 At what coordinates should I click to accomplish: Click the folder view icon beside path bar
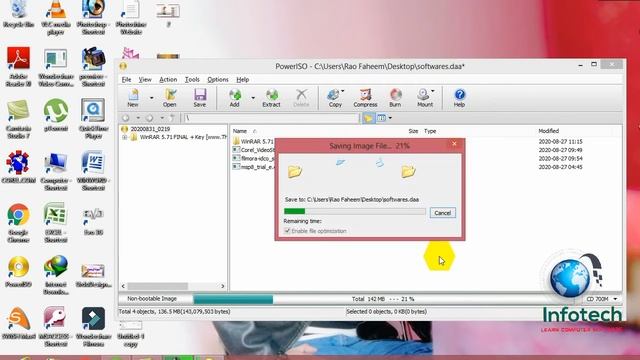[x=368, y=118]
